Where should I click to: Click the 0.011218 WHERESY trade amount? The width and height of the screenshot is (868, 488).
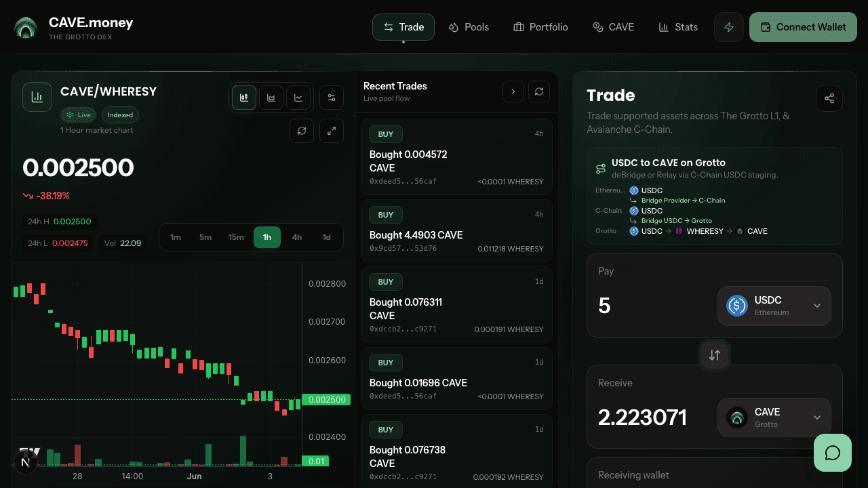[511, 249]
